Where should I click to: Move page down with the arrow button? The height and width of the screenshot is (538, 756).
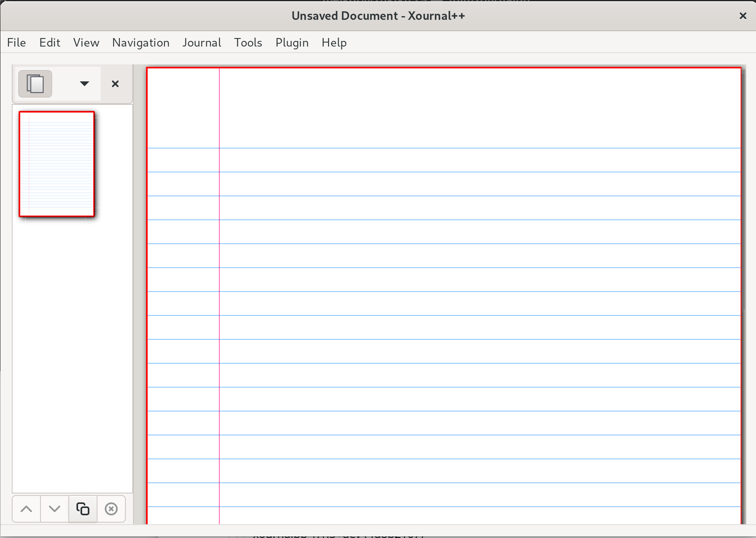coord(55,509)
